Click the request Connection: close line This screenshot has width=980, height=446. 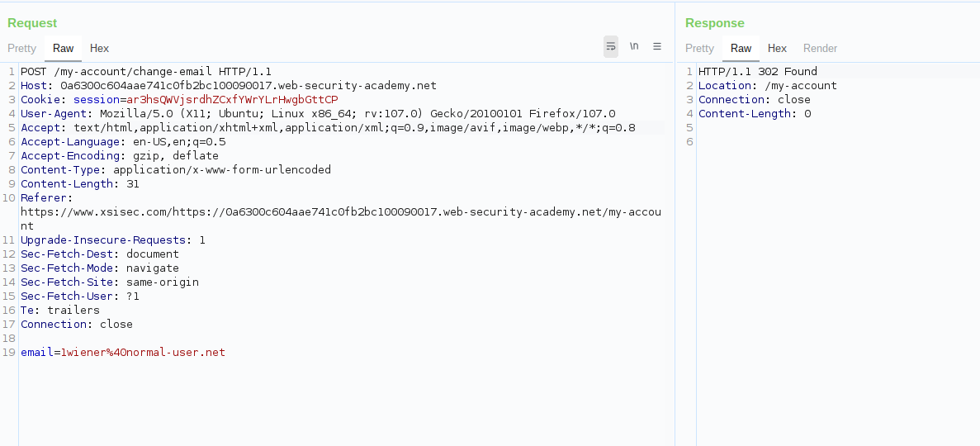tap(77, 324)
